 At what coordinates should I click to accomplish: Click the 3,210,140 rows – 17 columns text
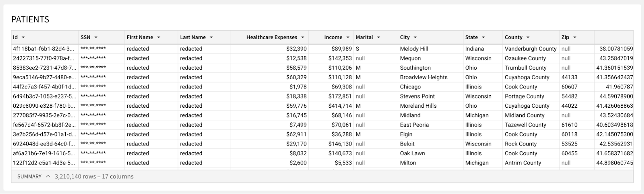(94, 177)
